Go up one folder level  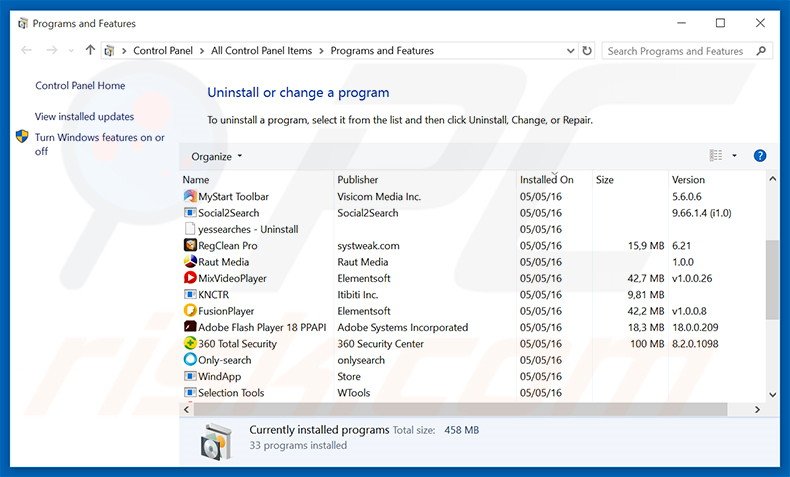[x=90, y=50]
